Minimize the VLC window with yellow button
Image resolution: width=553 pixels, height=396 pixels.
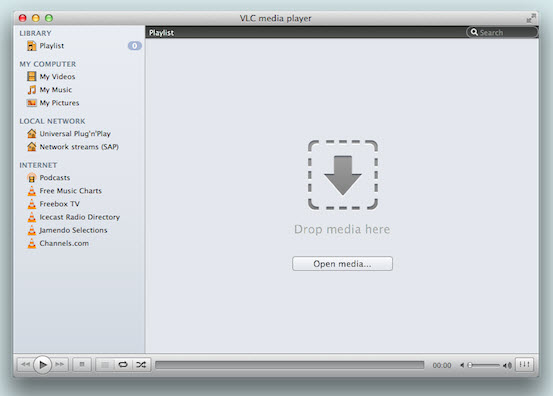36,18
